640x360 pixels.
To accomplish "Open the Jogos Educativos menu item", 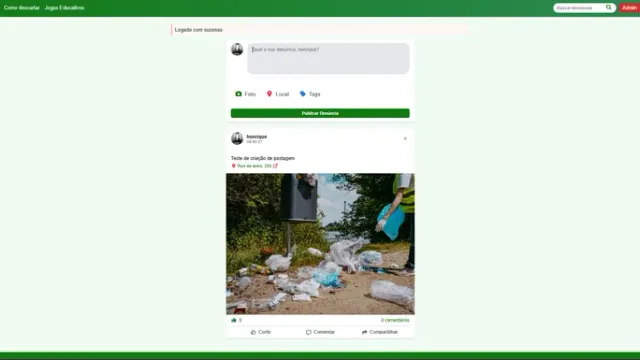I will 64,8.
